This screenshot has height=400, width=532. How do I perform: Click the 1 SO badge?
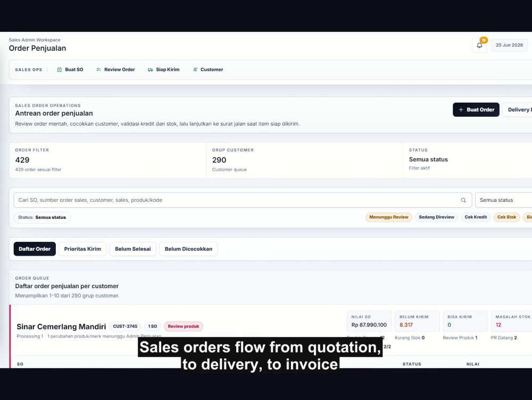[152, 326]
